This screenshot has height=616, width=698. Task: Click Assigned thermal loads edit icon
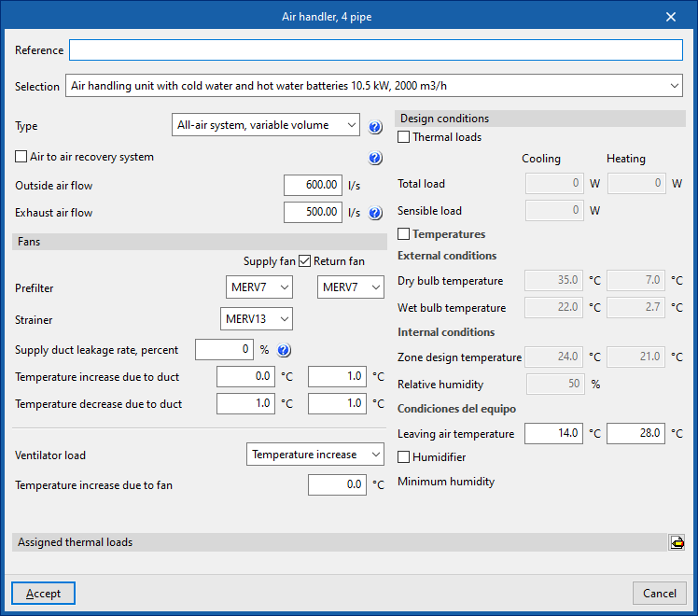[x=677, y=542]
